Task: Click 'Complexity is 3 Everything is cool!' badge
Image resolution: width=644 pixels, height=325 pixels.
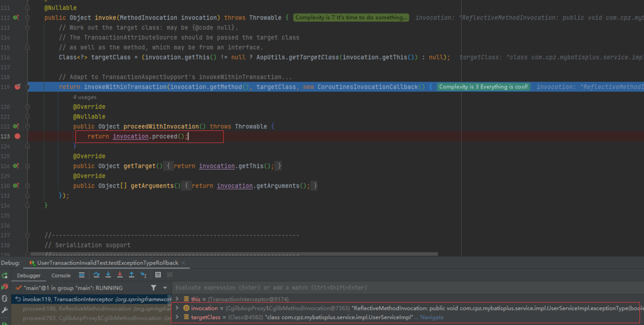Action: point(484,87)
